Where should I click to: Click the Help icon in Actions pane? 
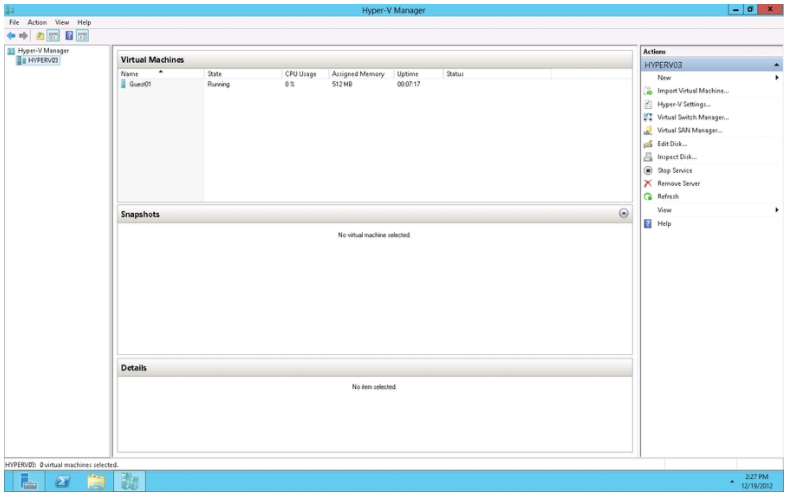648,224
